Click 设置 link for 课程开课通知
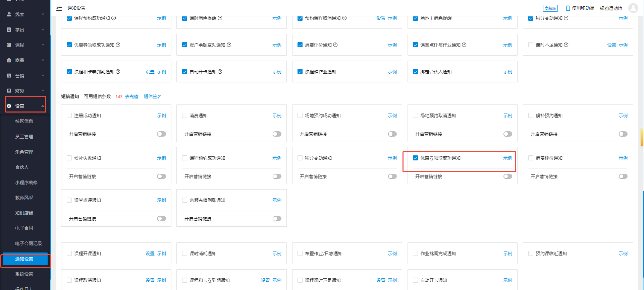 point(150,253)
